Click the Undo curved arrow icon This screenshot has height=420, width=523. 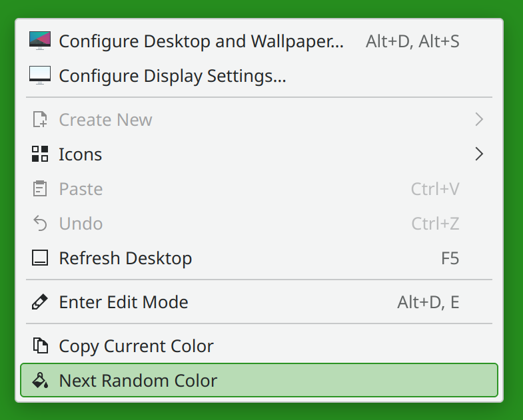pos(41,224)
